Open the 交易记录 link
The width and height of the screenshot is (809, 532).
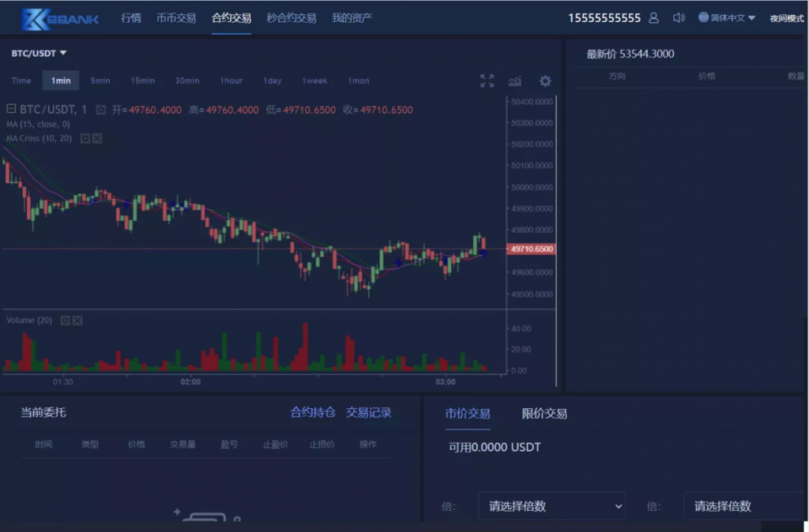click(368, 412)
